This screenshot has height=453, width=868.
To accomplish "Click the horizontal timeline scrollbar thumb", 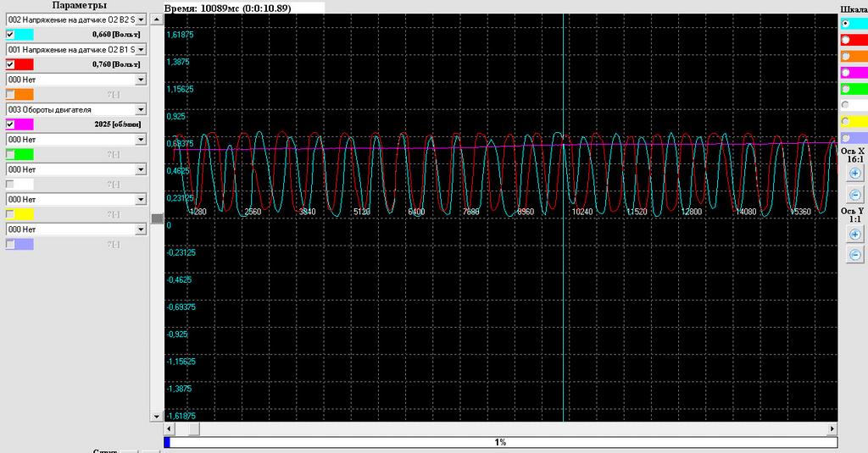I will 193,428.
